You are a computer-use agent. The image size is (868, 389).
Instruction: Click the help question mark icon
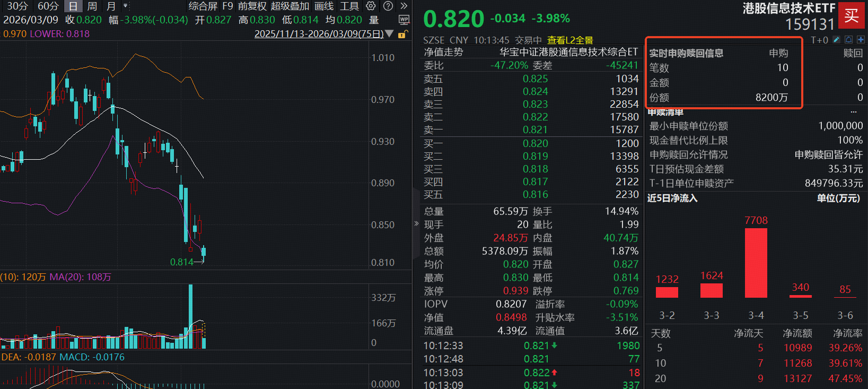click(x=388, y=6)
